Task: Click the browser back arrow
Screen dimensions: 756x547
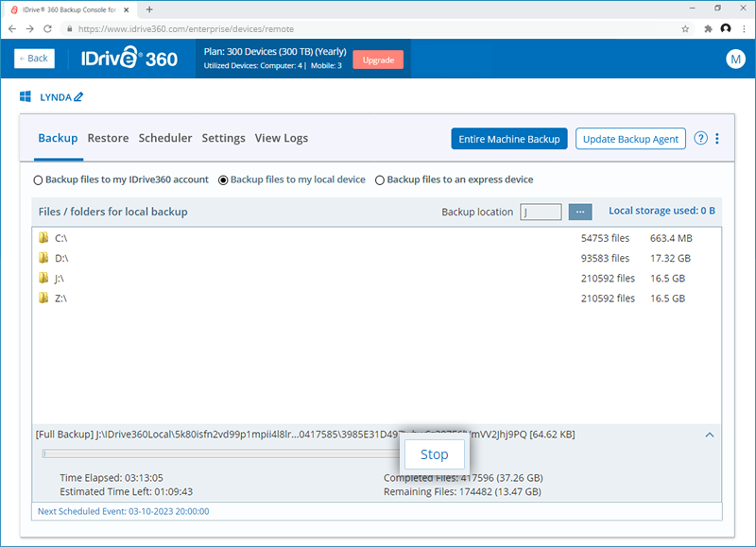Action: tap(12, 29)
